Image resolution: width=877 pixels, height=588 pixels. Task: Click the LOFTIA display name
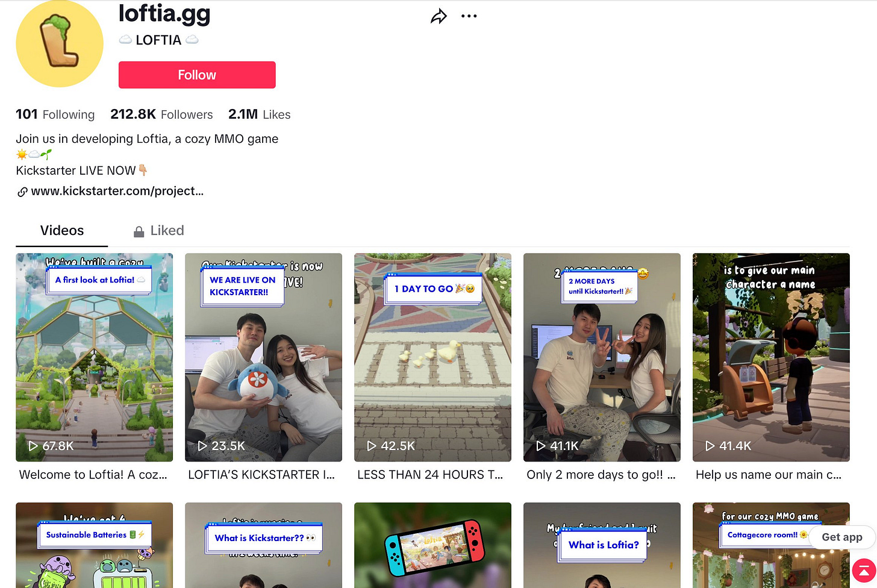[x=158, y=40]
